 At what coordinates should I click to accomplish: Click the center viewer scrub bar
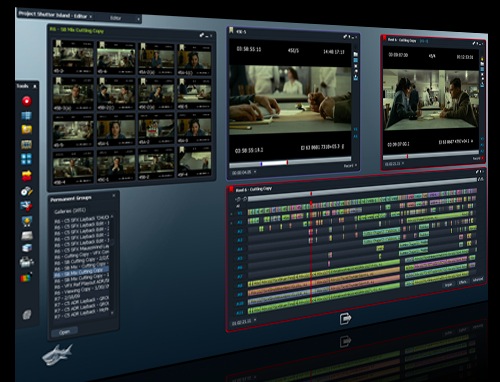(290, 163)
